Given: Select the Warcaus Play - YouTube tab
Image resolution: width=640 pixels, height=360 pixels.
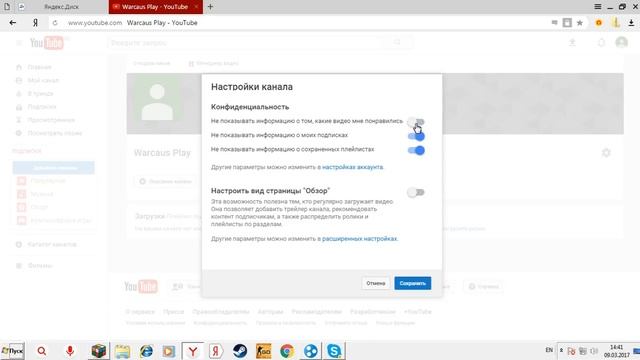Looking at the screenshot, I should click(154, 7).
